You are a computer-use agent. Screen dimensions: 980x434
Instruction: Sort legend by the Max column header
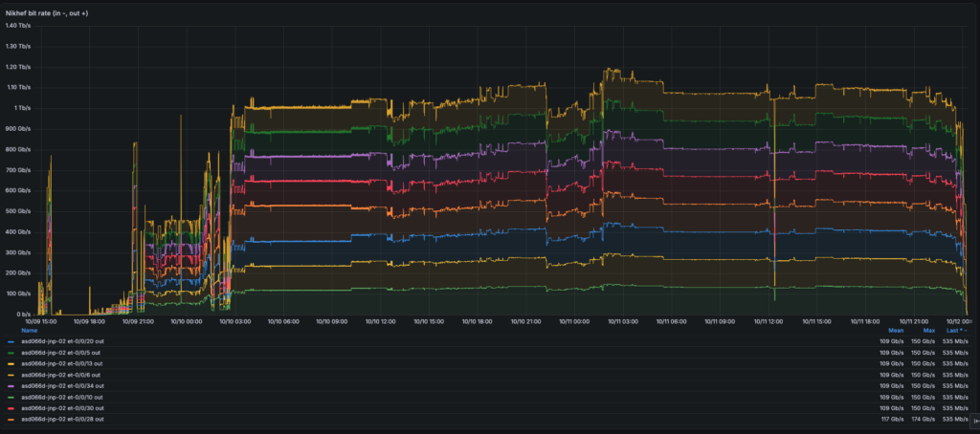(x=928, y=331)
